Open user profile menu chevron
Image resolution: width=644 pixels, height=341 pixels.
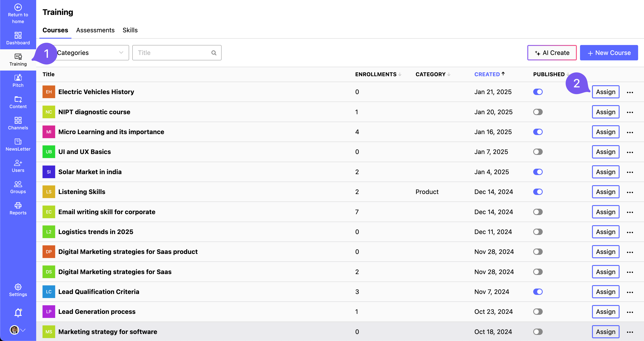pyautogui.click(x=23, y=330)
